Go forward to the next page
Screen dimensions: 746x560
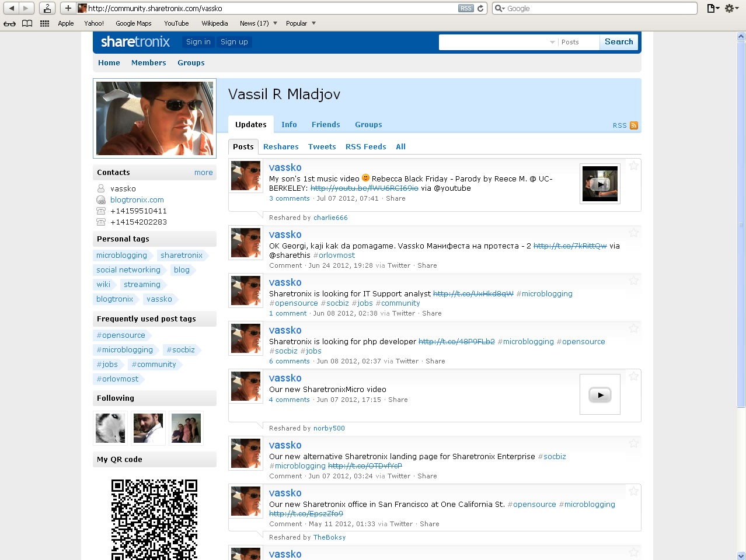tap(26, 8)
